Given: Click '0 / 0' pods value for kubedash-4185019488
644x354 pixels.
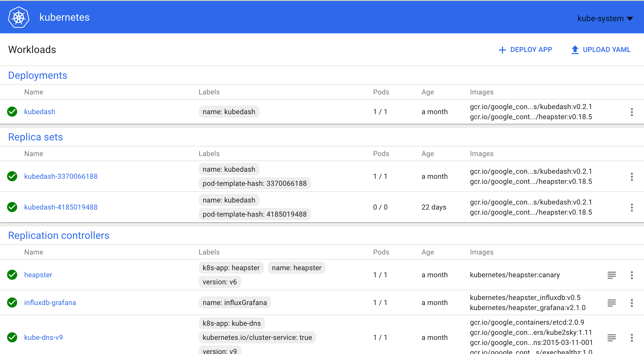Looking at the screenshot, I should 380,207.
